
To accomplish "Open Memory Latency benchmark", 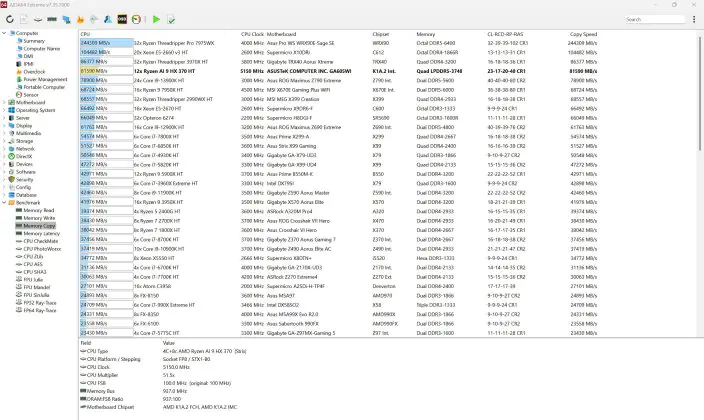I will point(41,234).
